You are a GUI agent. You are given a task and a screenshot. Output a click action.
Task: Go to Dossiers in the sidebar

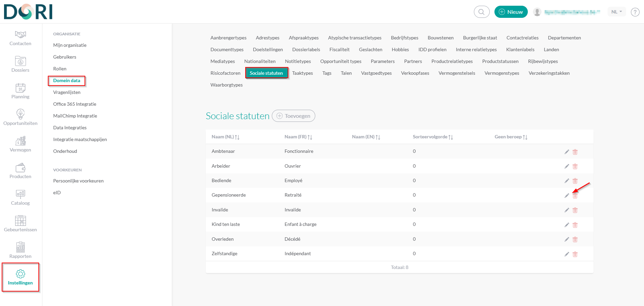[20, 65]
